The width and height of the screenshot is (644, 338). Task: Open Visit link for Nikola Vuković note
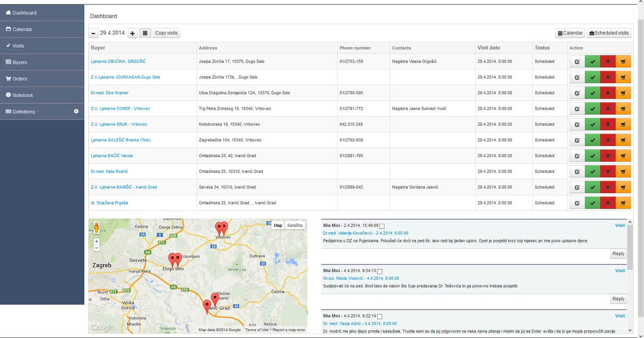click(x=620, y=270)
